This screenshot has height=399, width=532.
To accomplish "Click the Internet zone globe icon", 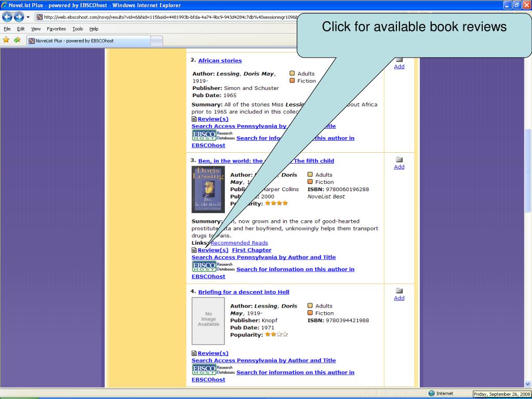I will pyautogui.click(x=432, y=393).
